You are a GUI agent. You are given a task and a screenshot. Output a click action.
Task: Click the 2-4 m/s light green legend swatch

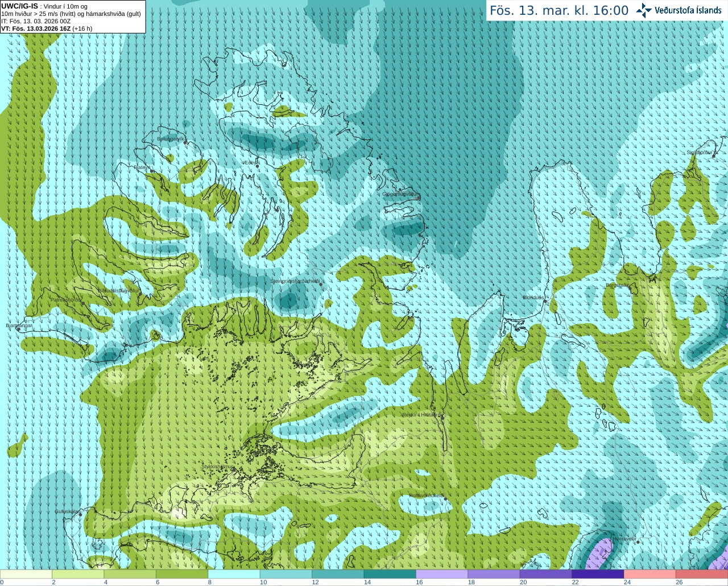coord(78,574)
